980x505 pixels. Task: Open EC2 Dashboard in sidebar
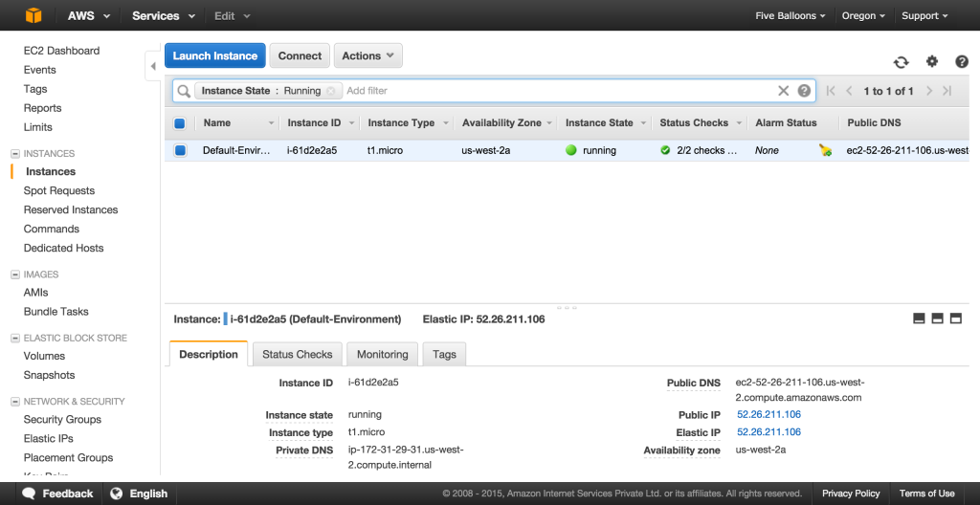[61, 51]
